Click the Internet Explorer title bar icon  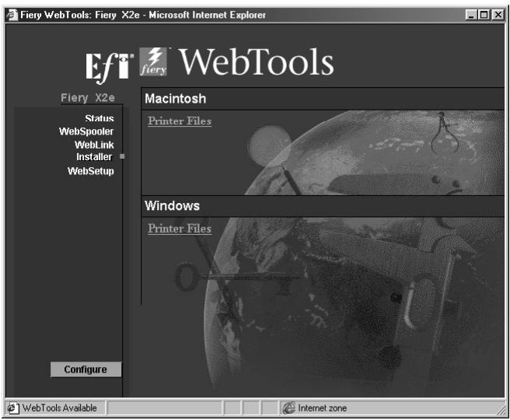tap(12, 15)
